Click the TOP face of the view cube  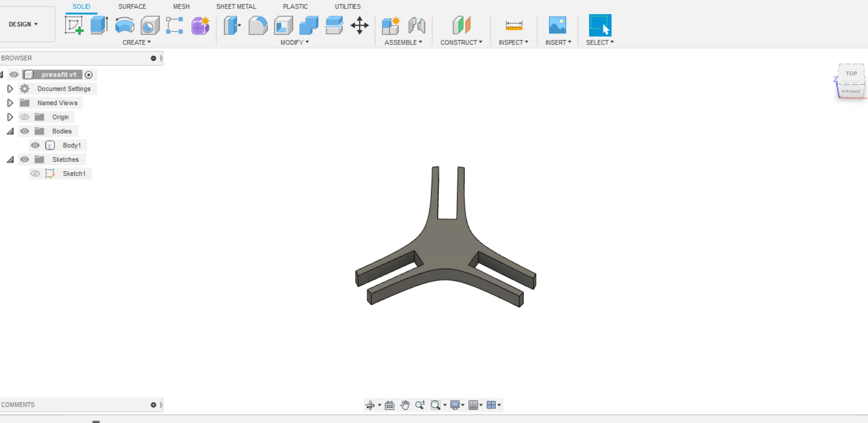tap(851, 74)
